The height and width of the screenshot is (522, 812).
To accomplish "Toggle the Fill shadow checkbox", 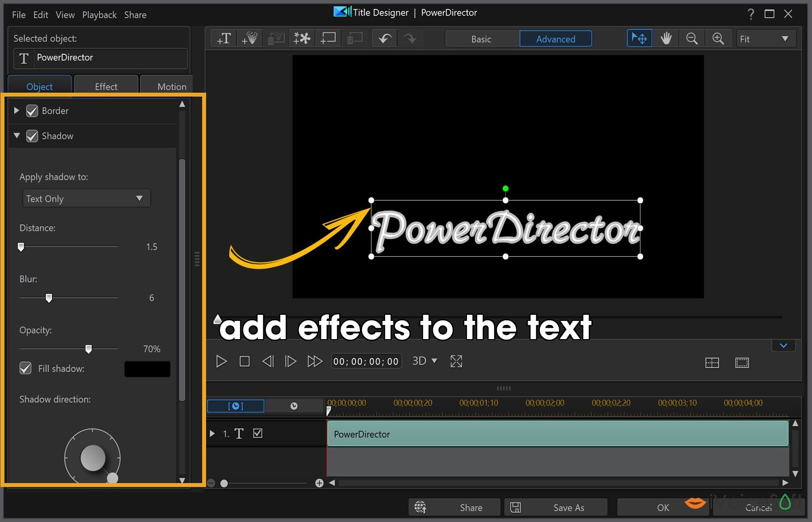I will [26, 368].
